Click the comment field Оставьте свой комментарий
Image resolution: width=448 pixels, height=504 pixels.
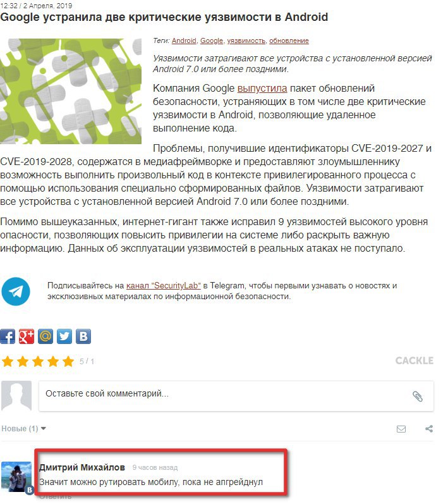(236, 396)
